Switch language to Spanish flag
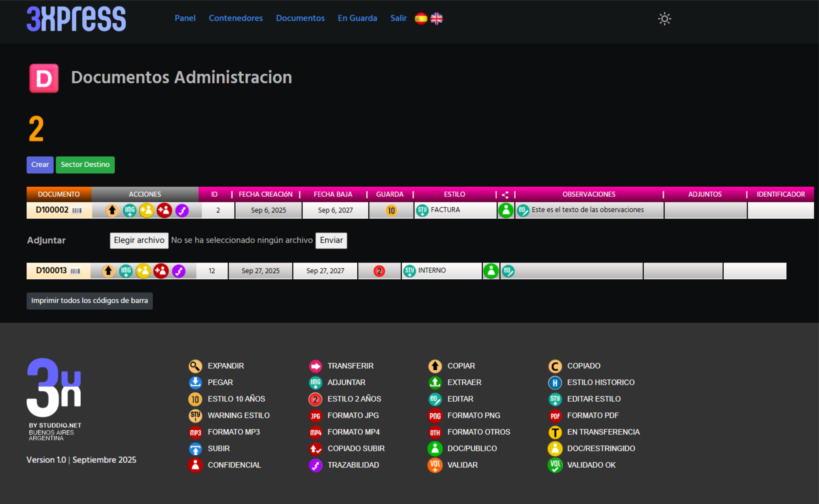The width and height of the screenshot is (819, 504). [x=421, y=19]
